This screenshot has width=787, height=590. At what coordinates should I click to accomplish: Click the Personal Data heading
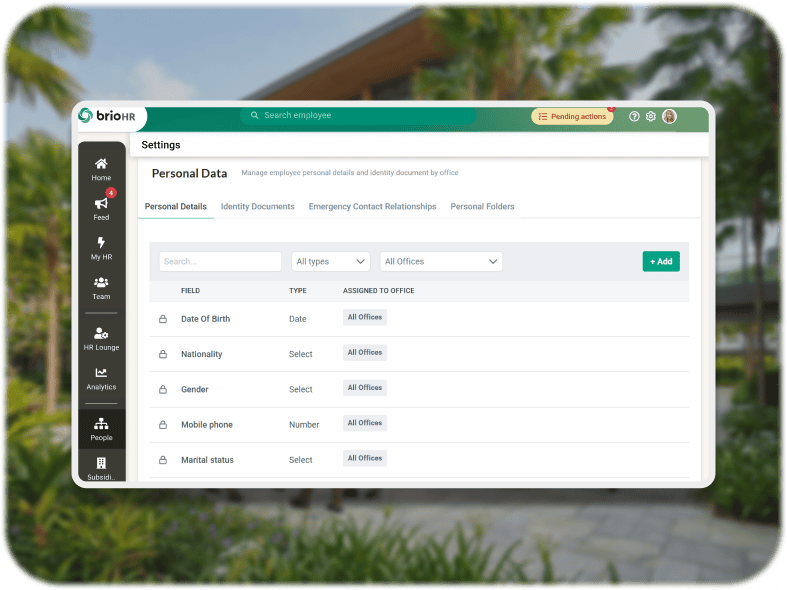click(x=189, y=174)
